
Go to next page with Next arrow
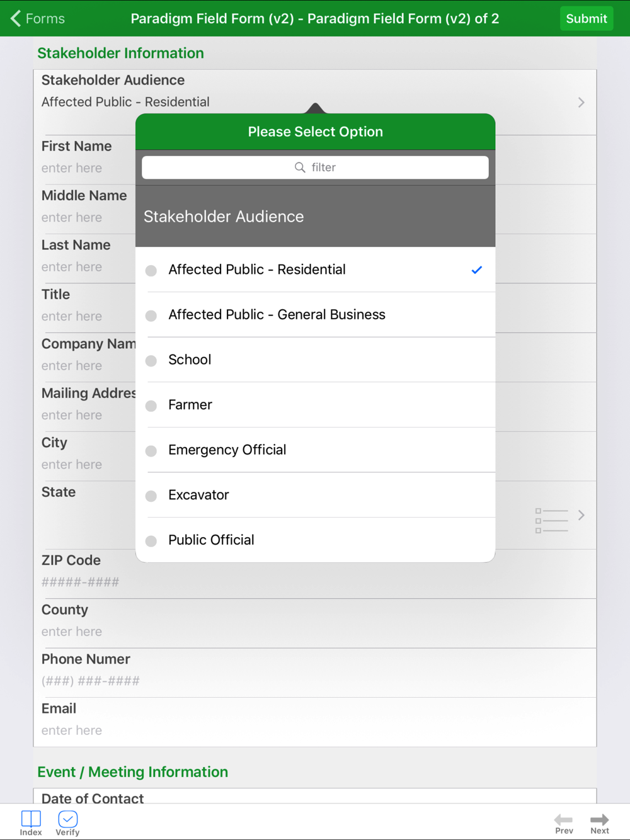pos(600,819)
